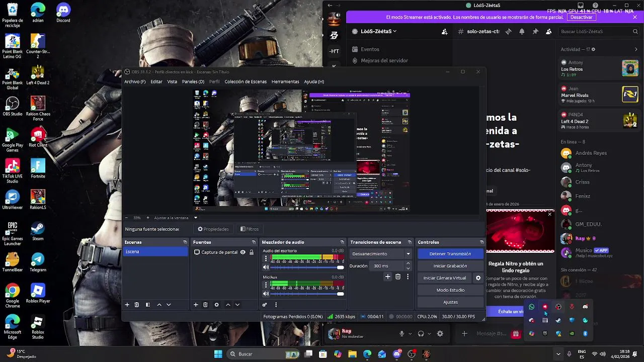Open scene filters icon in Escenas toolbar
644x362 pixels.
(x=148, y=305)
